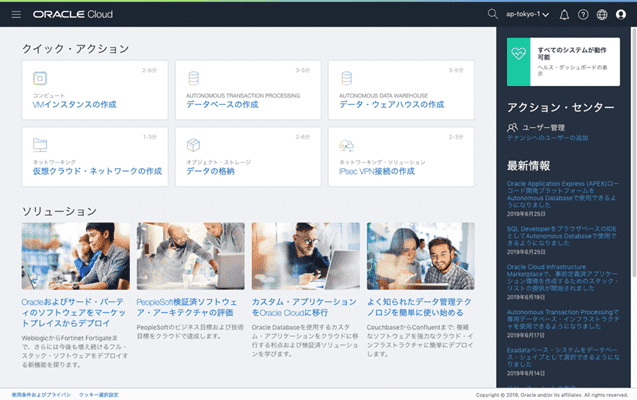Click the 2019年6月19日 news date
Image resolution: width=637 pixels, height=400 pixels.
coord(526,297)
